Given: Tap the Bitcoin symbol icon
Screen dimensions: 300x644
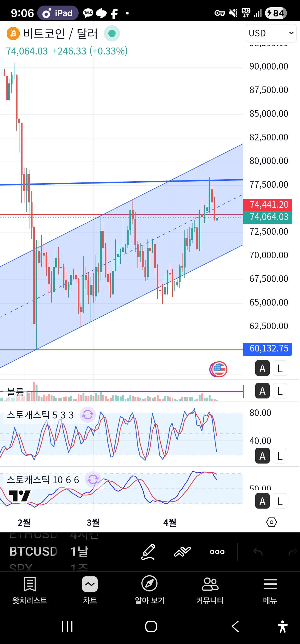Looking at the screenshot, I should pos(13,34).
